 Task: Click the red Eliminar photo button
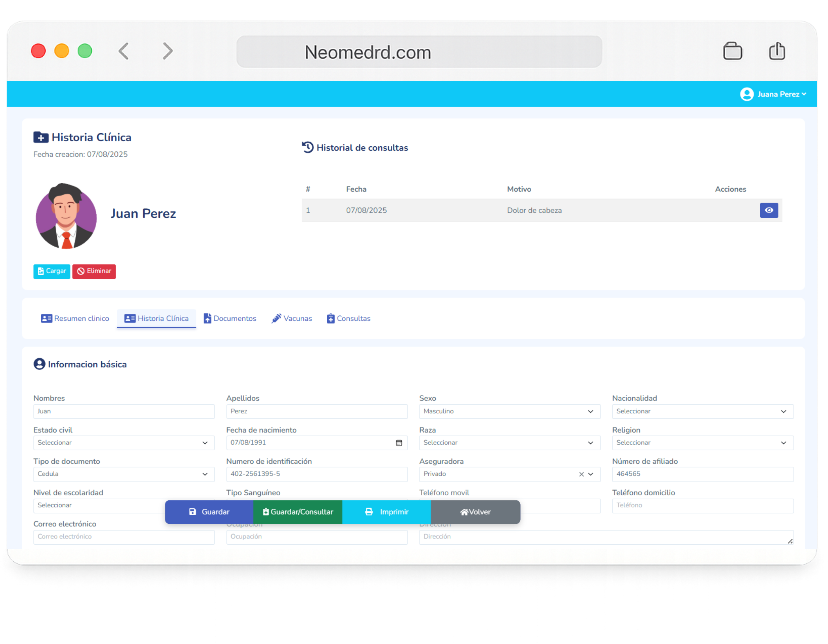94,271
